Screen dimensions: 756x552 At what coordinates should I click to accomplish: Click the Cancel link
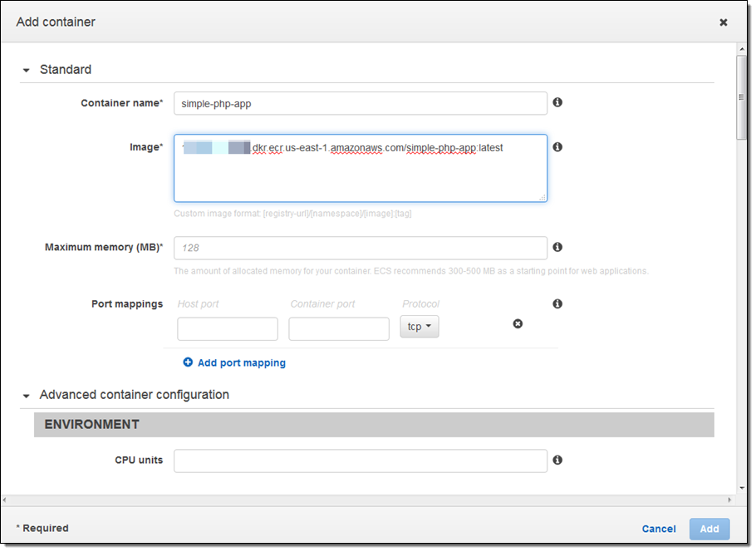(658, 529)
